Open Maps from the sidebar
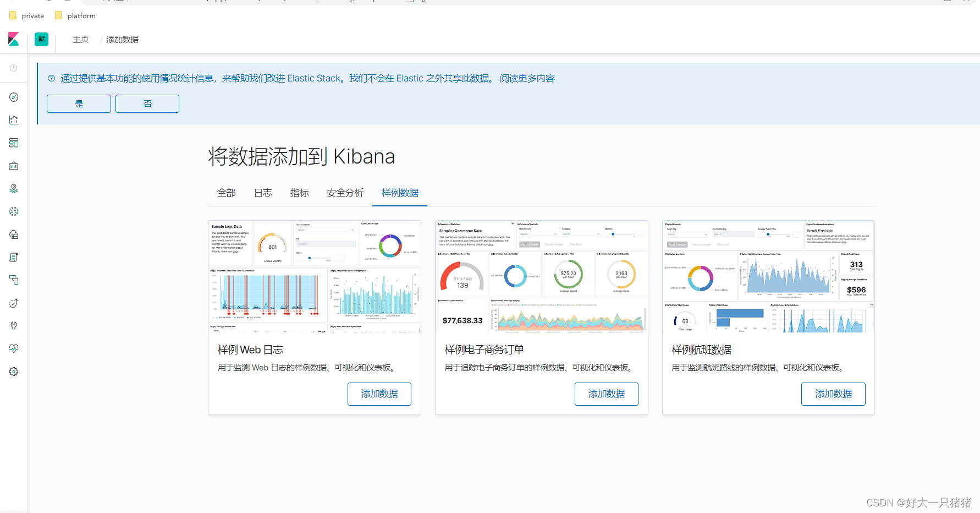This screenshot has height=513, width=980. [x=14, y=189]
